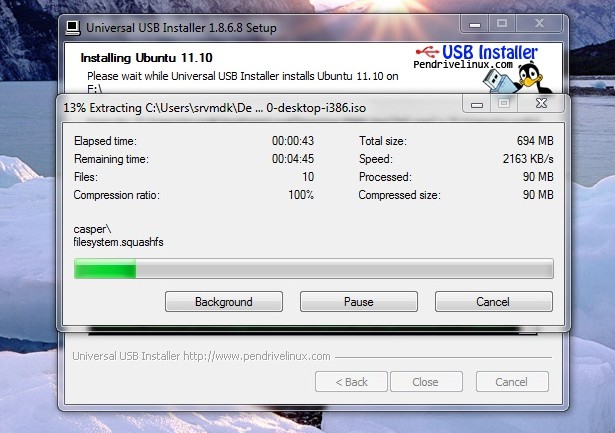Image resolution: width=615 pixels, height=433 pixels.
Task: Click compression ratio value 100%
Action: tap(301, 195)
